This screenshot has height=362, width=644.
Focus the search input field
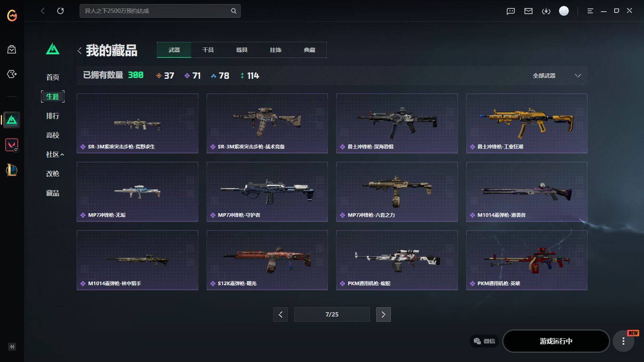(155, 11)
